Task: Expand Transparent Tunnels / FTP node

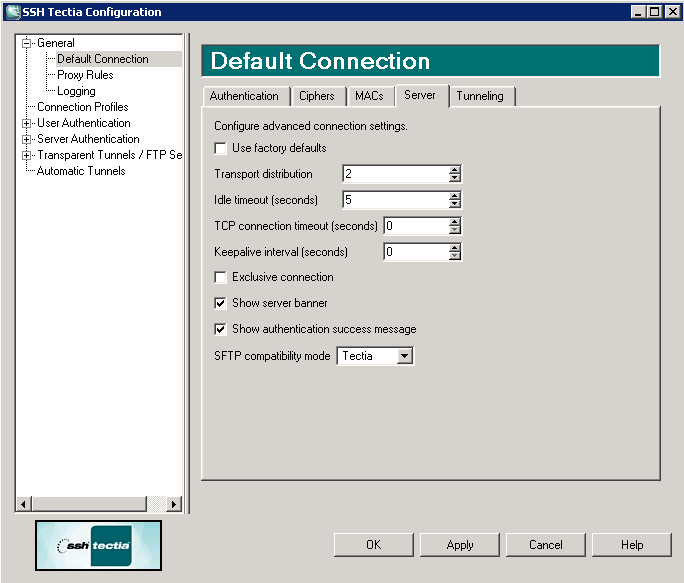Action: point(27,155)
